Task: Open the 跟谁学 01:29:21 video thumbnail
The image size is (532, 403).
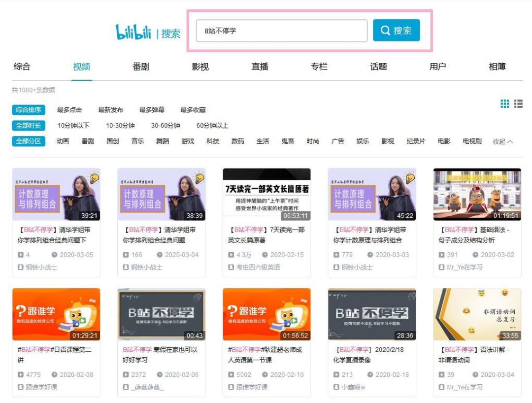Action: click(x=56, y=314)
